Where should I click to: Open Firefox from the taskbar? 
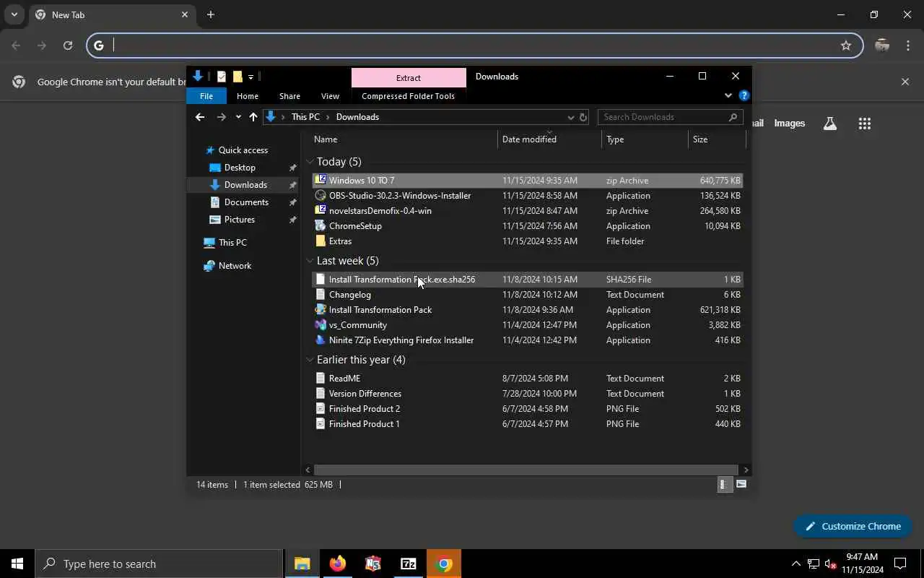tap(337, 564)
